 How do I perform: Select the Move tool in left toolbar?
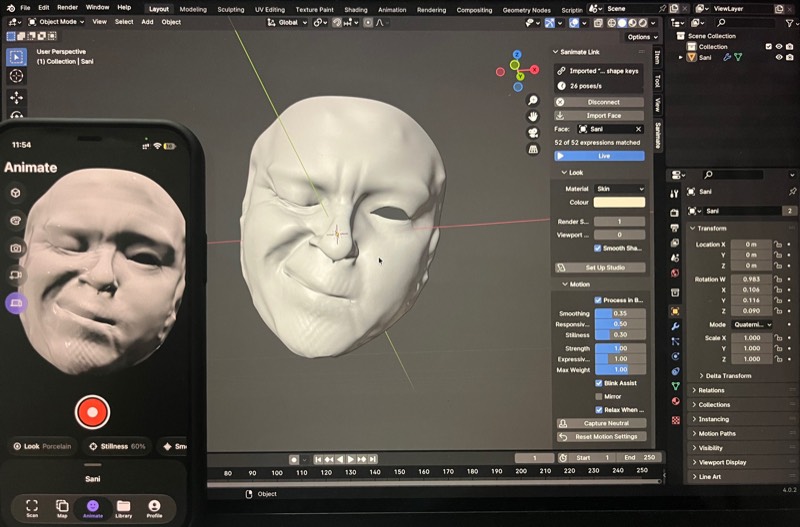(16, 97)
